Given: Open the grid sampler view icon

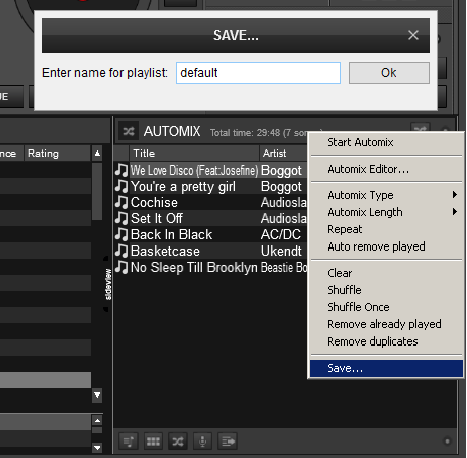Looking at the screenshot, I should pos(153,442).
